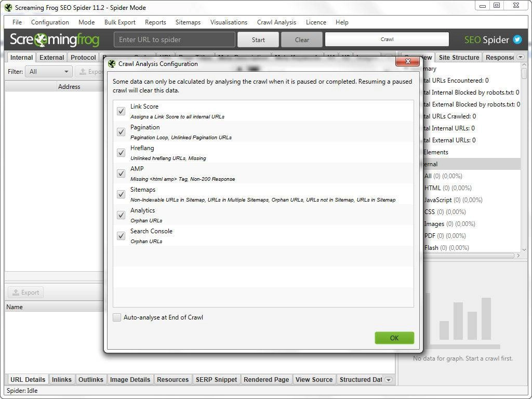Confirm dialog with green OK button
532x399 pixels.
point(394,338)
